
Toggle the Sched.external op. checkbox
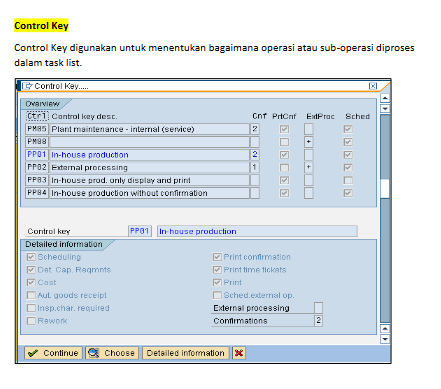coord(217,295)
